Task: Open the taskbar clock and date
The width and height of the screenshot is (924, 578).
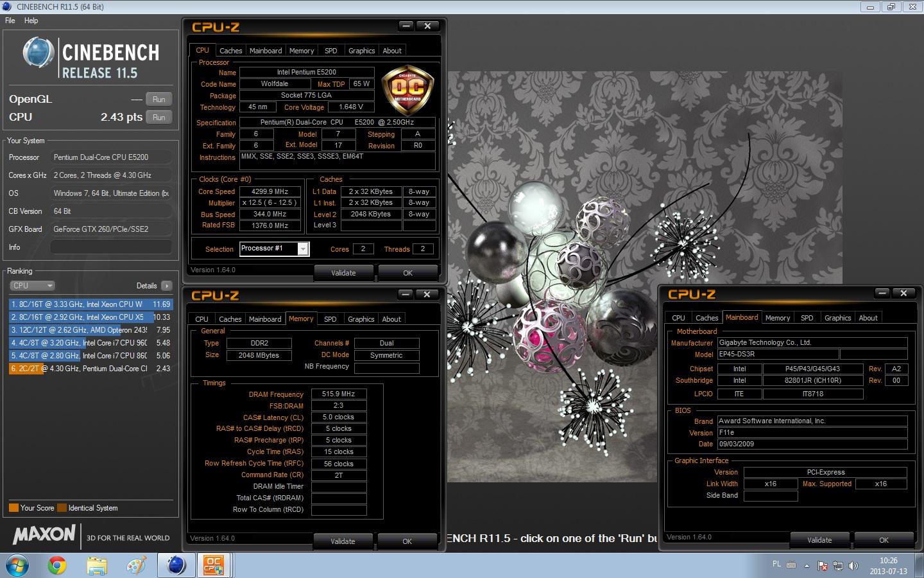Action: [x=889, y=566]
